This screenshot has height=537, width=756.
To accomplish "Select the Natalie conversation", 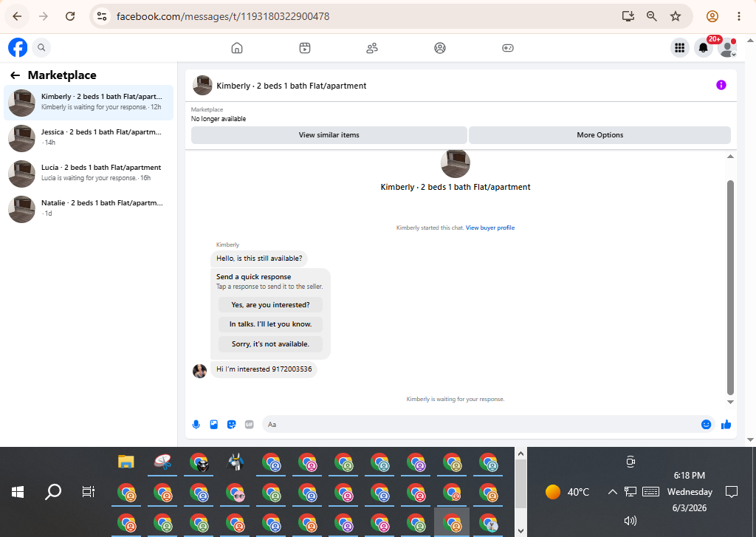I will click(89, 209).
